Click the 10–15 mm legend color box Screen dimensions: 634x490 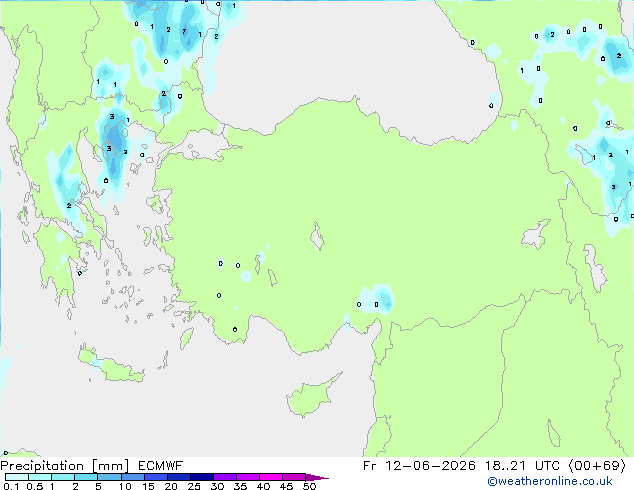pos(132,477)
